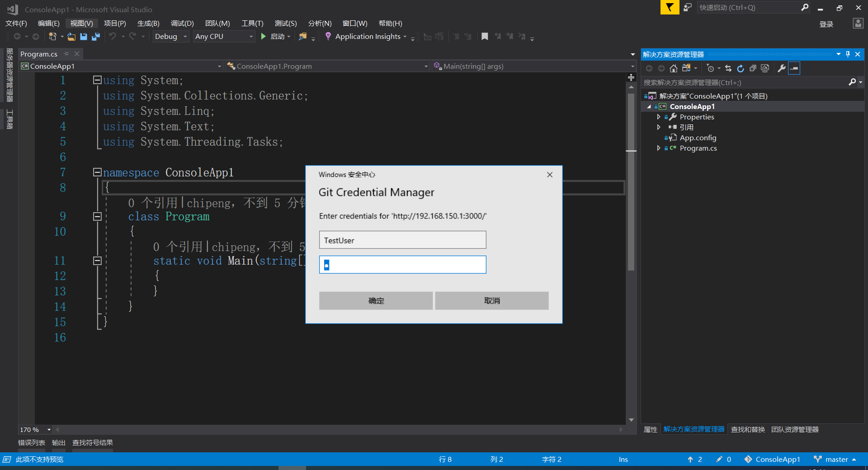Open the Main(string[] args) member dropdown
Viewport: 868px width, 470px height.
(632, 66)
